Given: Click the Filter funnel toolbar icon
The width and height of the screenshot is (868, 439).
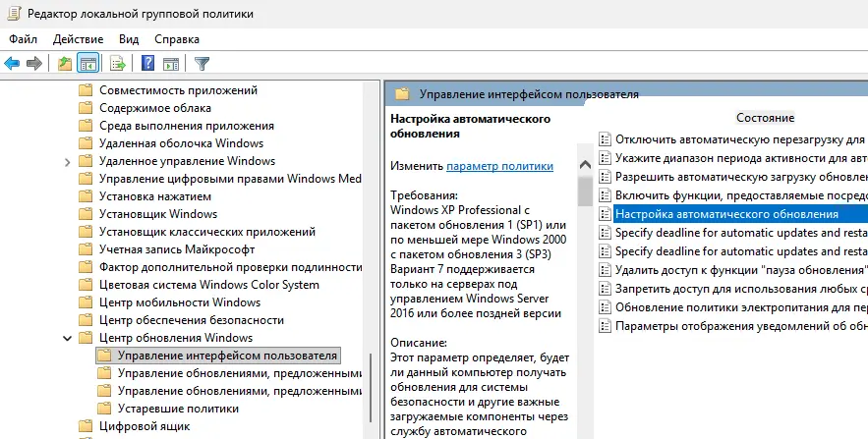Looking at the screenshot, I should click(202, 64).
